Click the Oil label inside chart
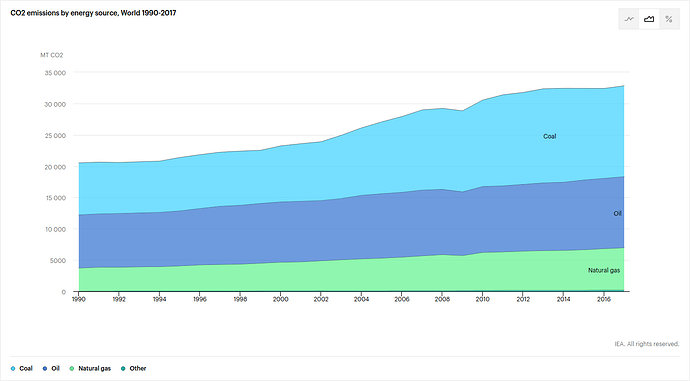Image resolution: width=690 pixels, height=381 pixels. pos(617,213)
